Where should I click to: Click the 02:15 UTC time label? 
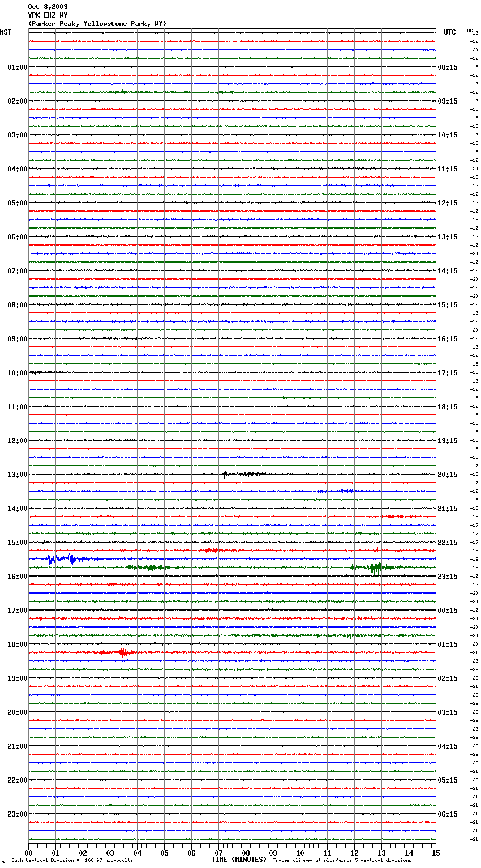pos(448,678)
